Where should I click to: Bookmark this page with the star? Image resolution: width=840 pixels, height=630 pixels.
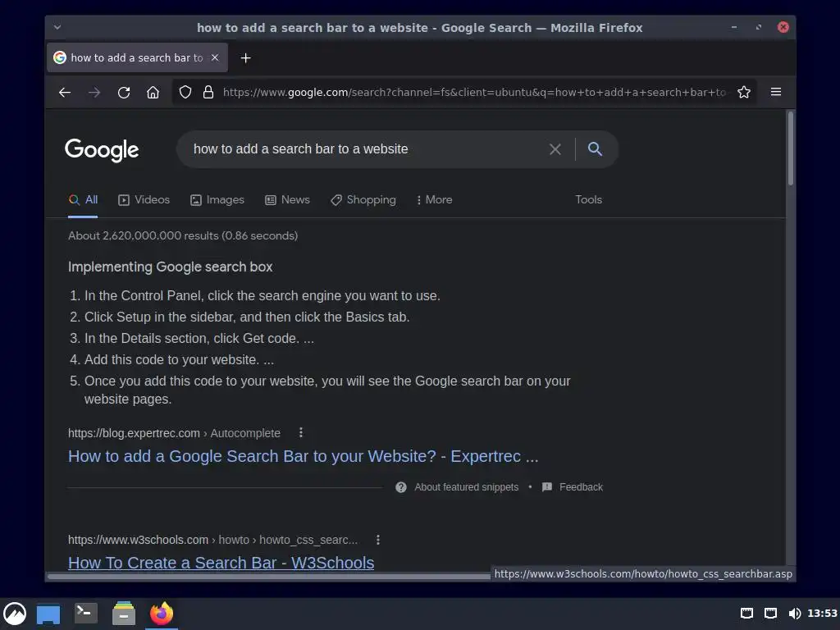pyautogui.click(x=743, y=92)
